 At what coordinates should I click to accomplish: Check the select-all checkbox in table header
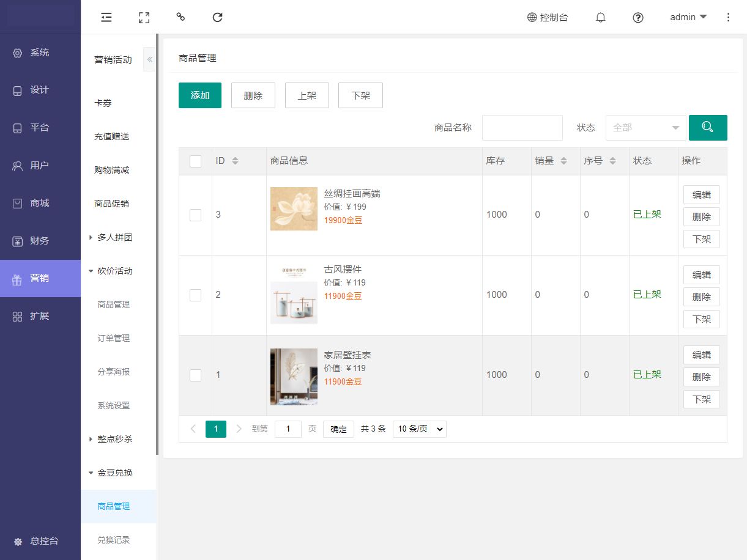coord(195,161)
